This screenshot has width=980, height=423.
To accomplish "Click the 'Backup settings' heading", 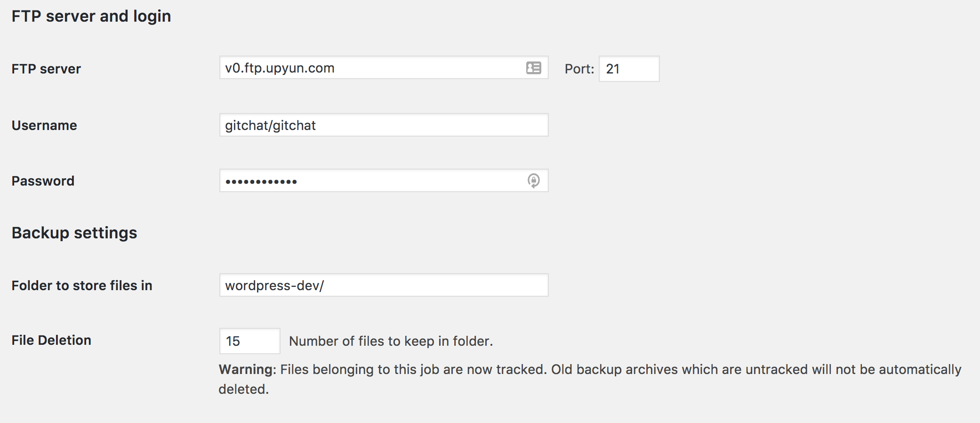I will [x=74, y=233].
